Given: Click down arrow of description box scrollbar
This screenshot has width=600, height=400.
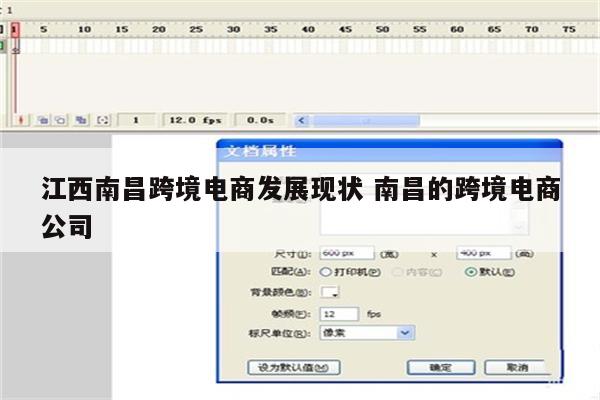Looking at the screenshot, I should tap(519, 227).
